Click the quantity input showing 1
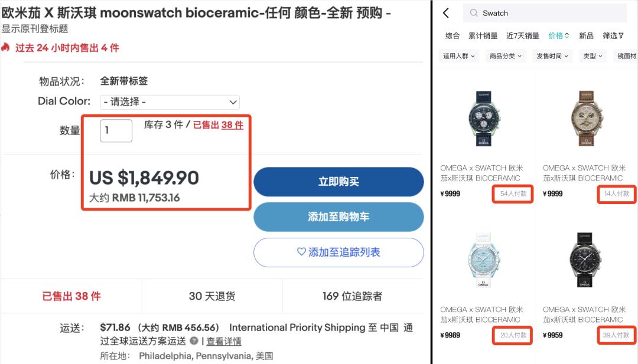The height and width of the screenshot is (364, 638). point(115,130)
